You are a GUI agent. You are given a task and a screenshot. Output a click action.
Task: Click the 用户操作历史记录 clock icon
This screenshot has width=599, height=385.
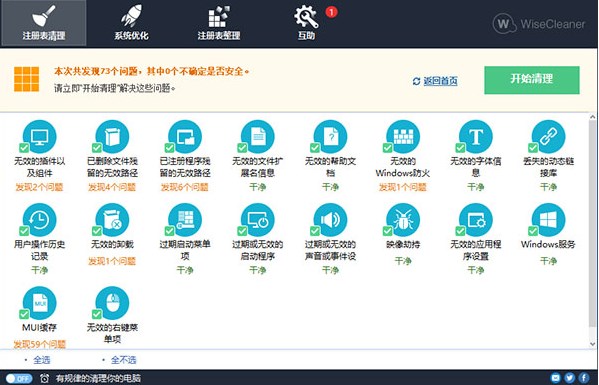point(40,220)
